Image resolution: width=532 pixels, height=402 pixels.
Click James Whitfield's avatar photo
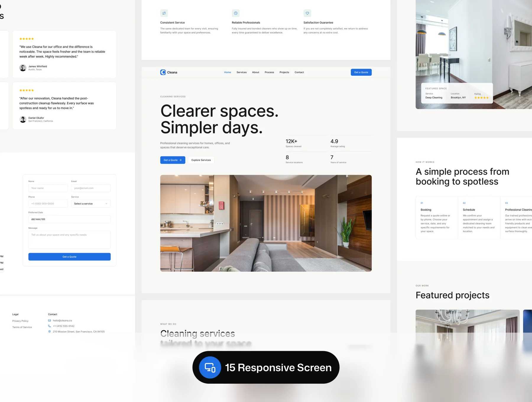point(23,68)
